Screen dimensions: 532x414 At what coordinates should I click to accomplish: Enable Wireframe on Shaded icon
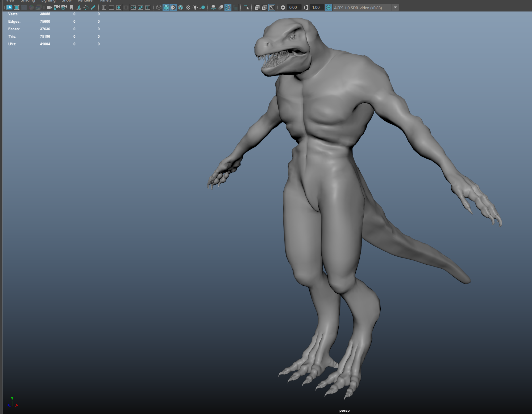pyautogui.click(x=181, y=7)
